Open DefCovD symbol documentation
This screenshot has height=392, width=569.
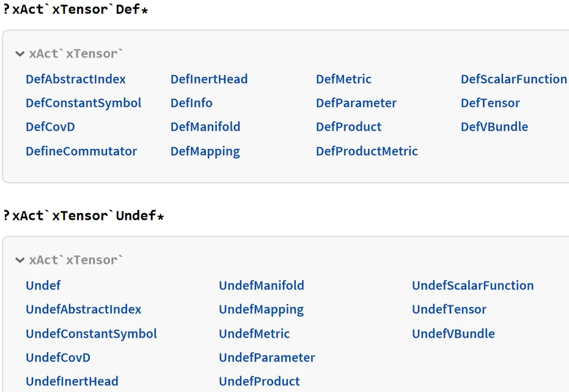50,127
